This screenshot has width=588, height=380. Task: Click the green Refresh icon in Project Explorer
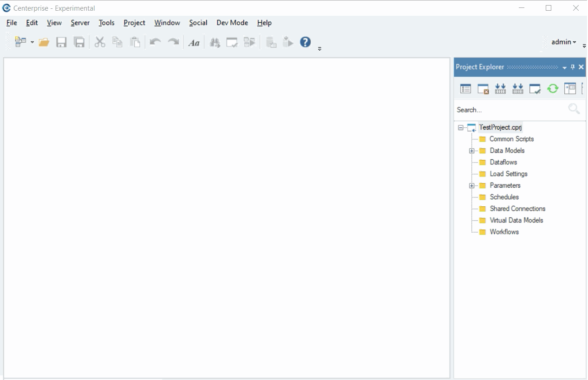coord(552,89)
